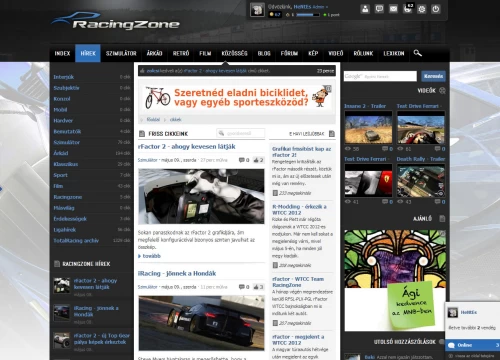Image resolution: width=500 pixels, height=360 pixels.
Task: Click the Videók film reel icon
Action: [x=442, y=90]
